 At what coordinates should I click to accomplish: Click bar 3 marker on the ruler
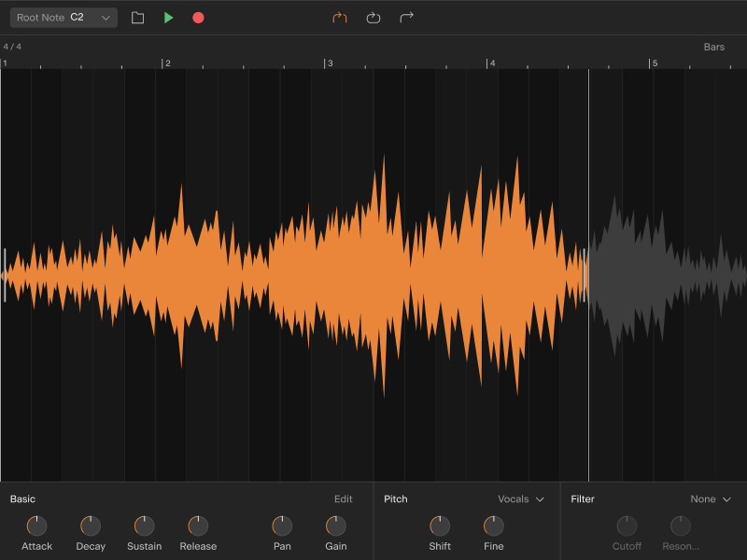[x=329, y=63]
